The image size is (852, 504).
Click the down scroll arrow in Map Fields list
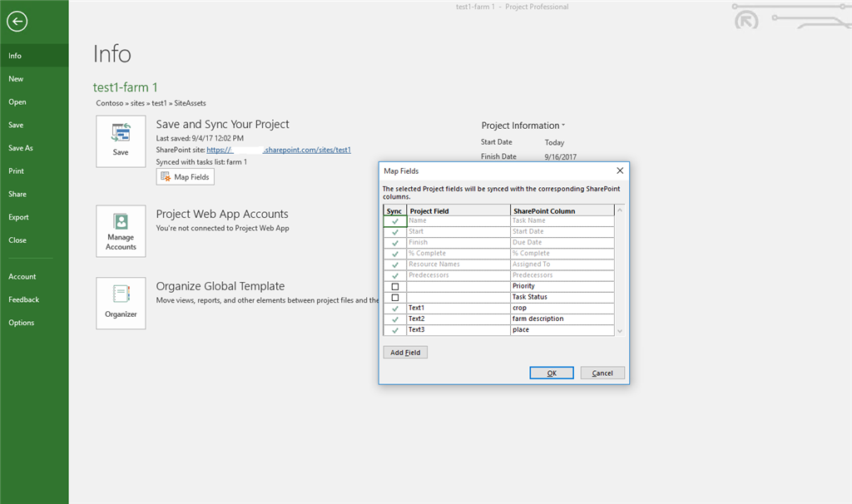[618, 330]
